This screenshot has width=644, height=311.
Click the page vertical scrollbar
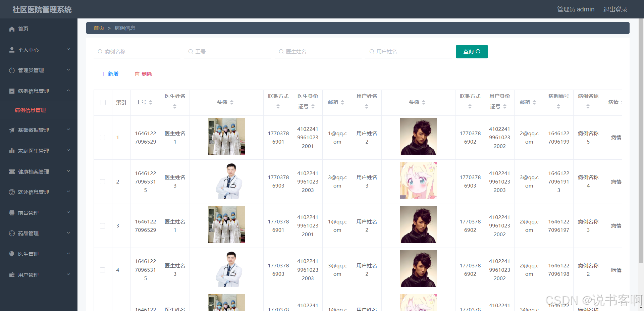point(641,141)
